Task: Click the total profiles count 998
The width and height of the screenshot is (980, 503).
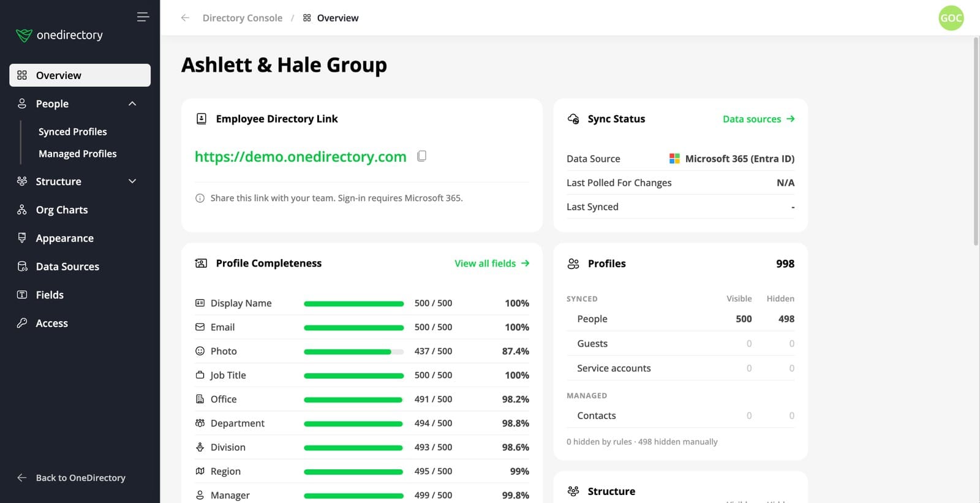Action: click(785, 263)
